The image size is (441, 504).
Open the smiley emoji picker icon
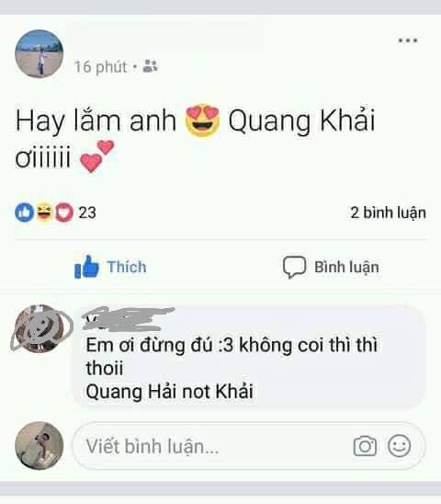click(x=400, y=446)
